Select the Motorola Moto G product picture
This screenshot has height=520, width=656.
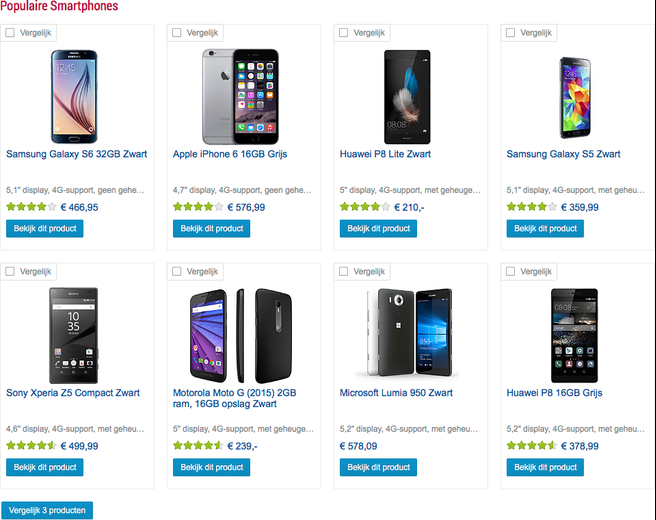(238, 334)
